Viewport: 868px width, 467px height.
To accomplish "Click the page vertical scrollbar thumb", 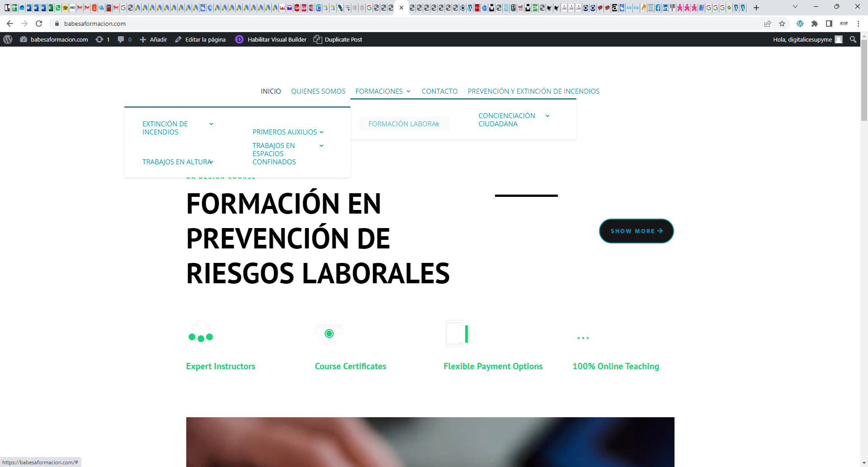I will [x=864, y=81].
